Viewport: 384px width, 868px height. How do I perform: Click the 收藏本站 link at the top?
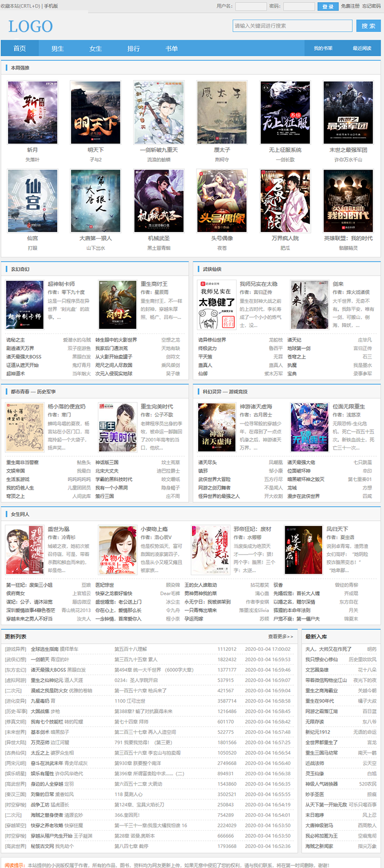[x=21, y=6]
